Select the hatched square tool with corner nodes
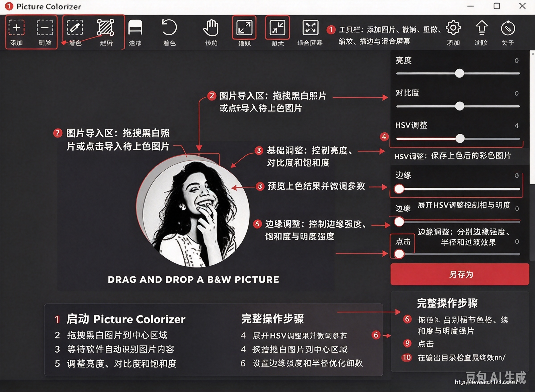Viewport: 535px width, 392px height. pyautogui.click(x=106, y=28)
